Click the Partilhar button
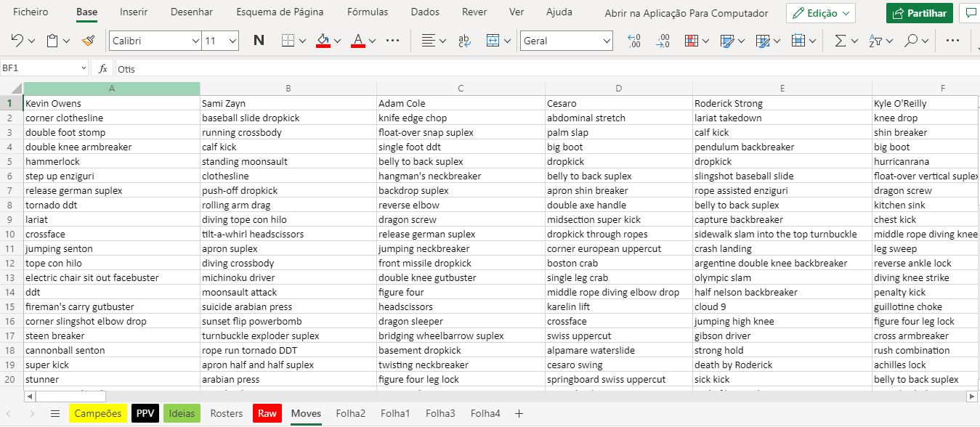The image size is (980, 427). pyautogui.click(x=920, y=13)
